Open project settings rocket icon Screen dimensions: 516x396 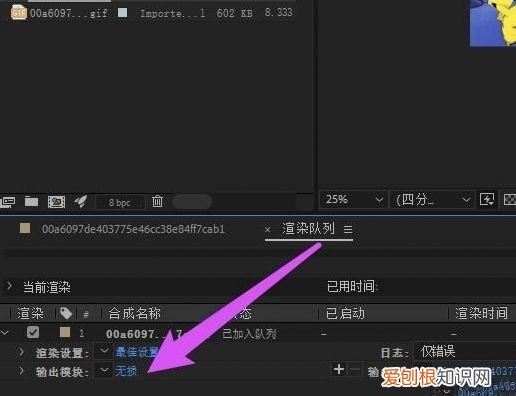tap(80, 201)
